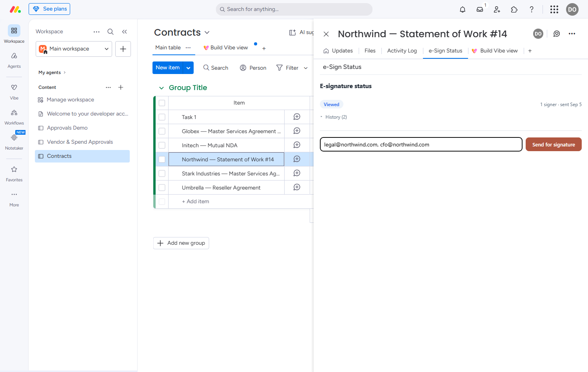Close the Northwind item panel
This screenshot has width=588, height=372.
326,34
